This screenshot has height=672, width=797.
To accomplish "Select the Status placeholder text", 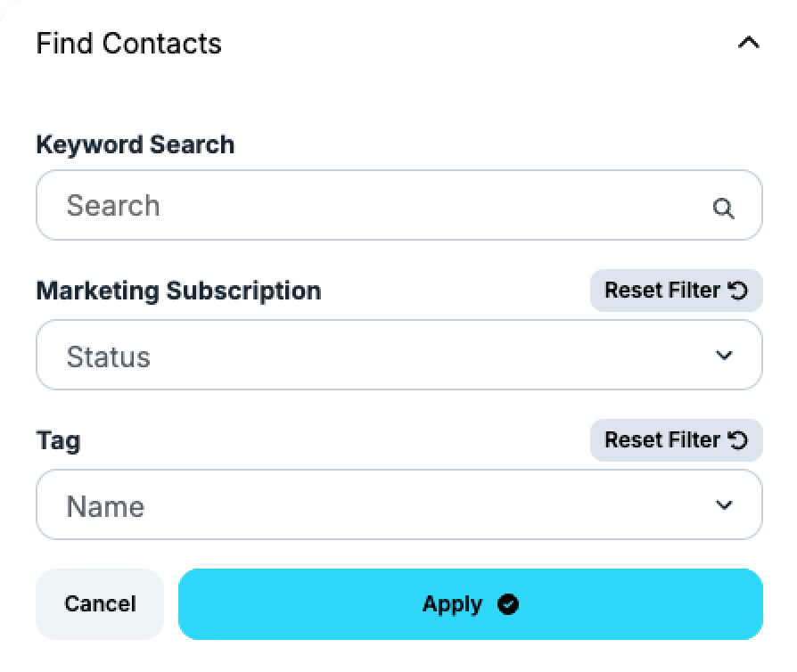I will (x=108, y=356).
